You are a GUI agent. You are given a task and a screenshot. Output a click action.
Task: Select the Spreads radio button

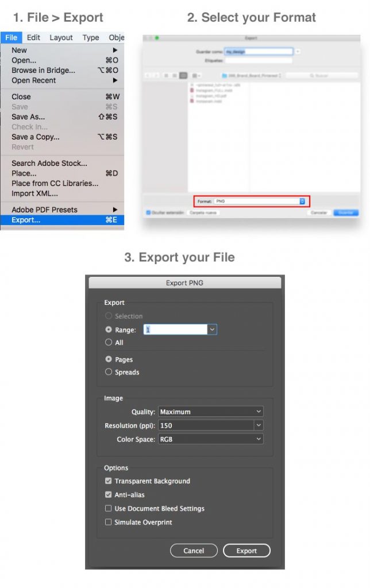coord(109,372)
